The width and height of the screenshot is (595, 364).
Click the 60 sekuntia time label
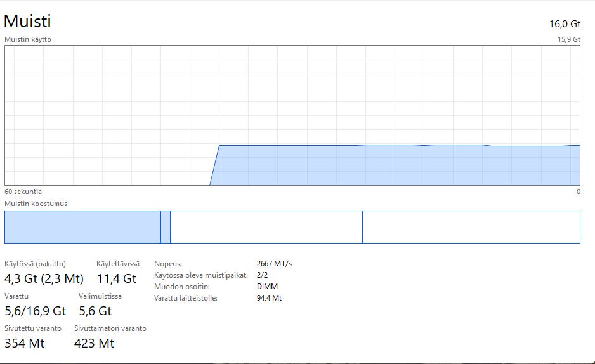click(x=23, y=192)
